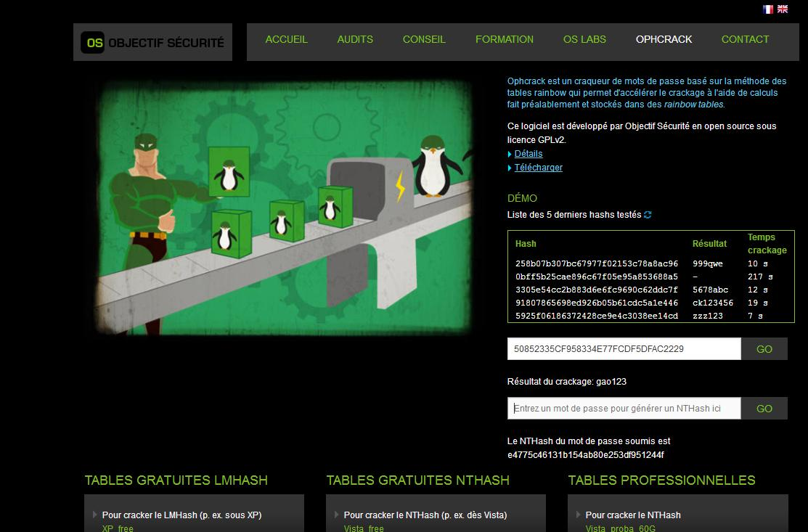Click result 'zzz123' in table
808x532 pixels.
click(x=708, y=316)
